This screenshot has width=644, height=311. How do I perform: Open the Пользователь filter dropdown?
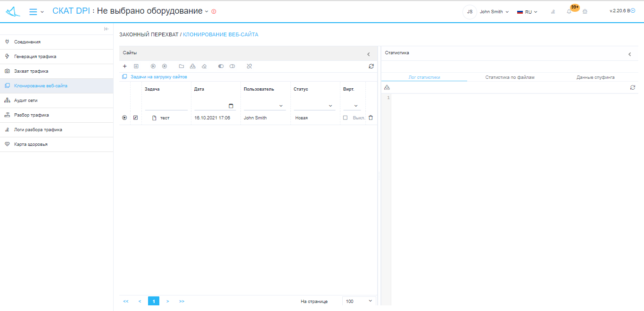264,106
